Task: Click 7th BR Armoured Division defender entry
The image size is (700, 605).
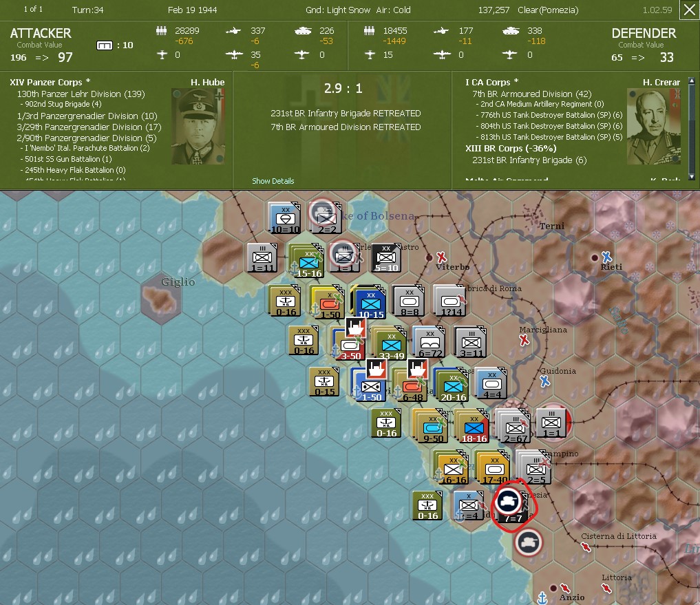Action: [x=531, y=94]
